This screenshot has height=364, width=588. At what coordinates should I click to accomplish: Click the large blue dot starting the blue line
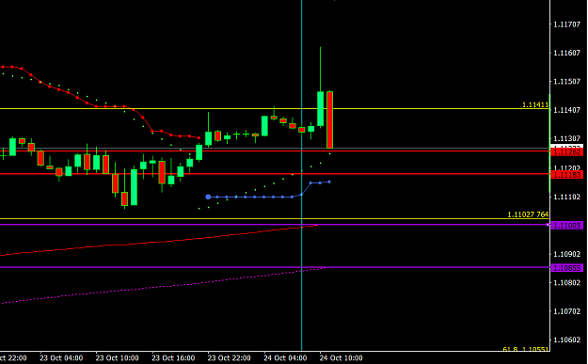coord(208,197)
